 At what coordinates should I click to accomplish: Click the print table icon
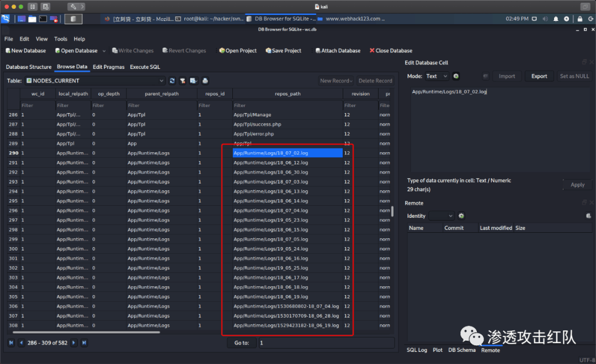205,81
